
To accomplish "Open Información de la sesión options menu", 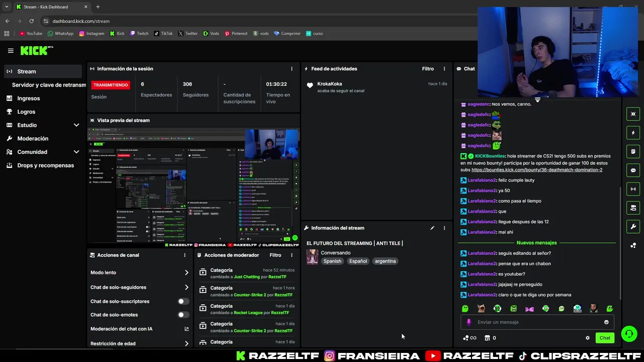I will coord(292,69).
